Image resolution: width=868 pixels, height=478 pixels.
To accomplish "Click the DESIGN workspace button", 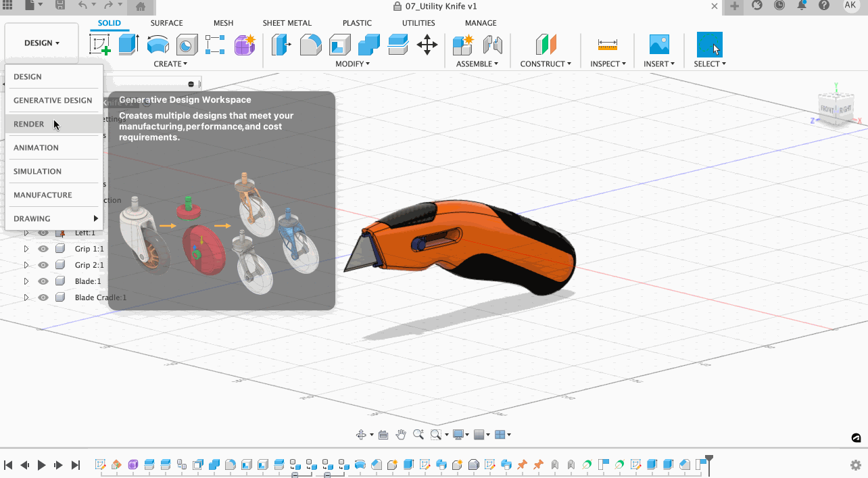I will point(41,43).
